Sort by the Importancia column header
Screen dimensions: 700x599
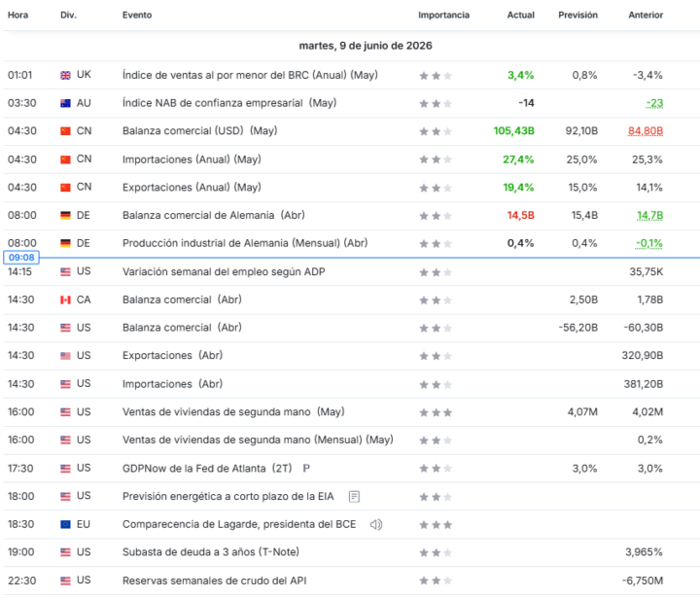click(x=443, y=16)
